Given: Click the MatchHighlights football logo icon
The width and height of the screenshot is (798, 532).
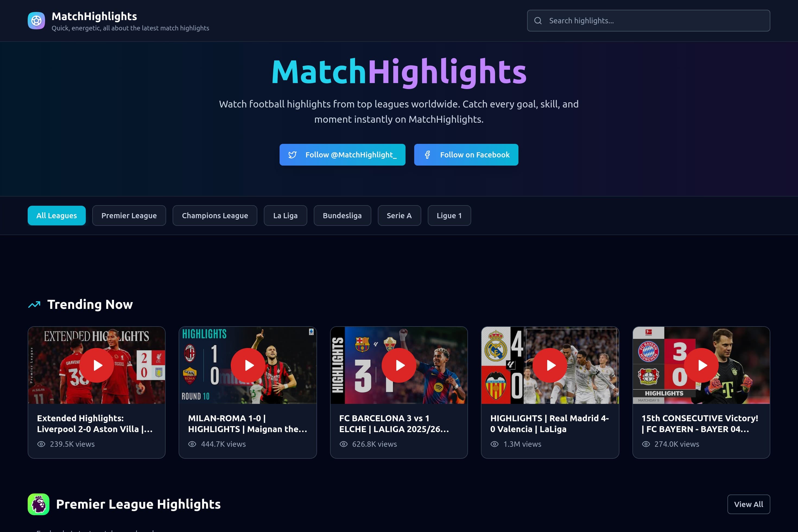Looking at the screenshot, I should tap(36, 20).
